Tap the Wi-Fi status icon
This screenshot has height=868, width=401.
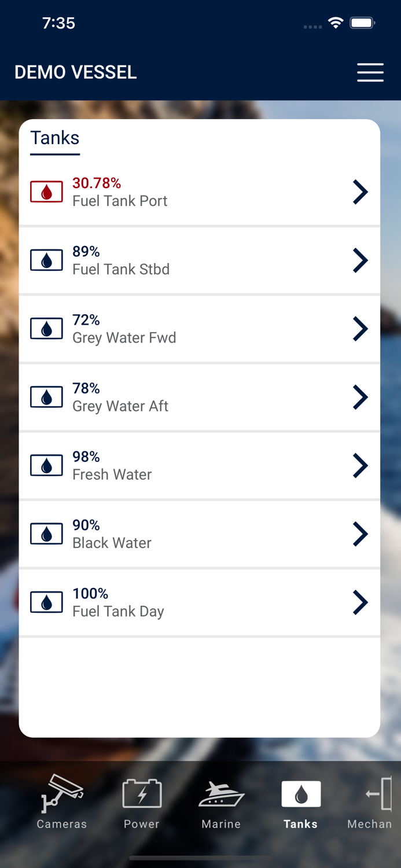336,24
